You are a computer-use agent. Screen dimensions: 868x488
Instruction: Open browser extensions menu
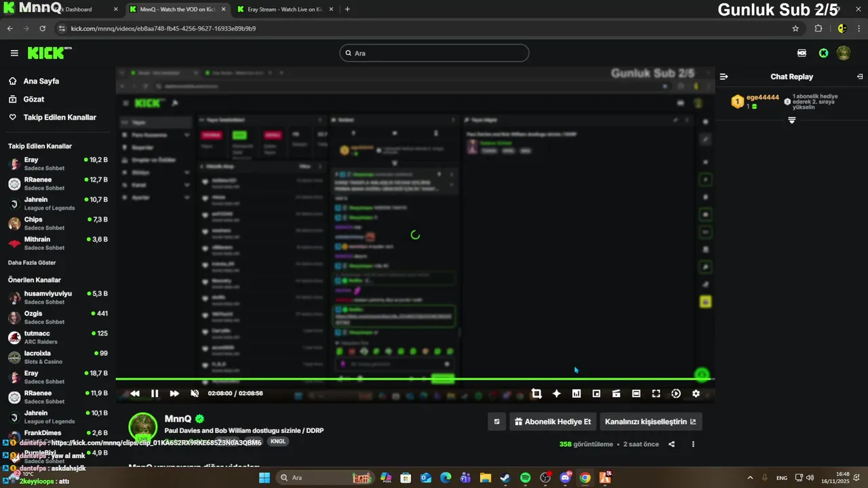pyautogui.click(x=818, y=28)
